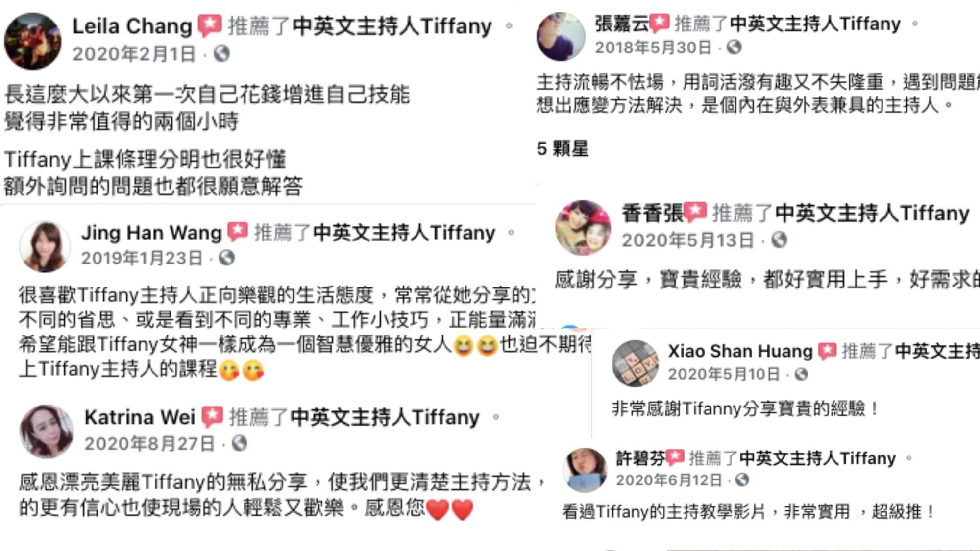Open Xiao Shan Huang's scrabble avatar
This screenshot has height=551, width=980.
tap(636, 363)
